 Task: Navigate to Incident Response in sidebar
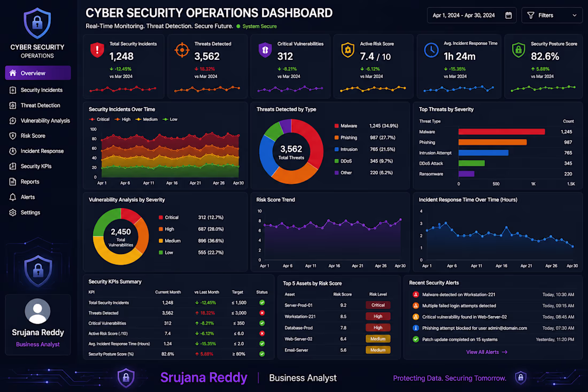37,151
